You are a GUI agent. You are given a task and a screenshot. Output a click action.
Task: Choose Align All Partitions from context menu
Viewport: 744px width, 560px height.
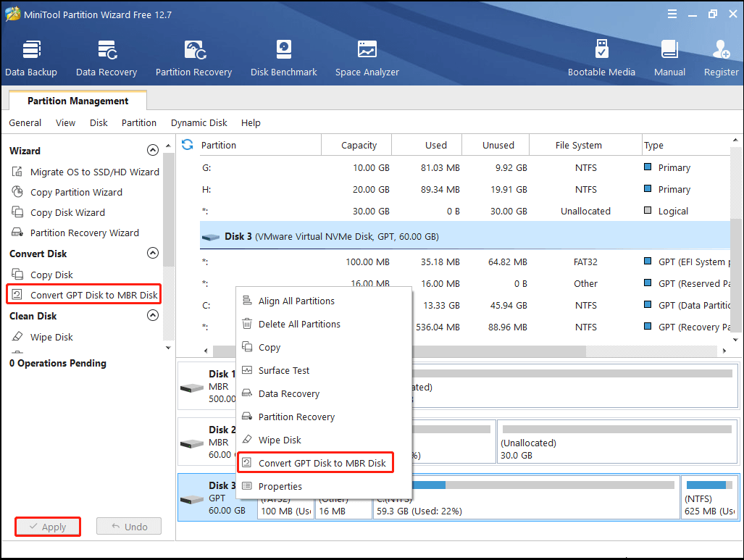324,301
